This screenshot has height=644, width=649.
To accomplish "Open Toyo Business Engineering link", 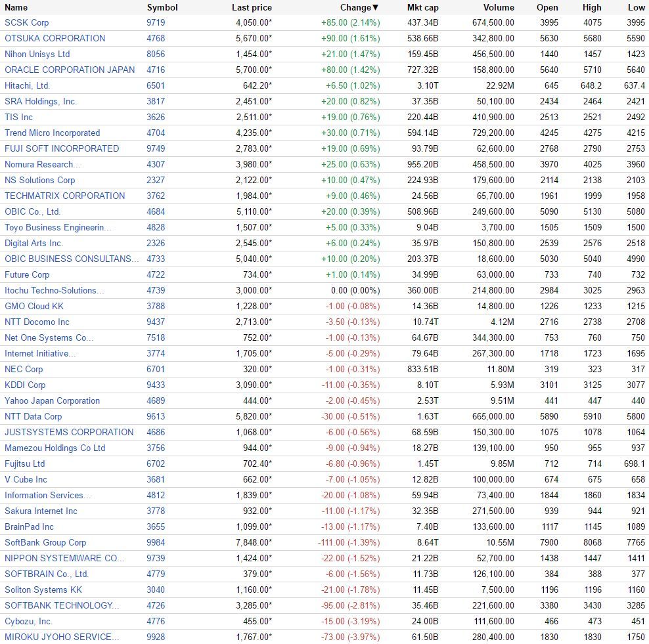I will click(58, 227).
